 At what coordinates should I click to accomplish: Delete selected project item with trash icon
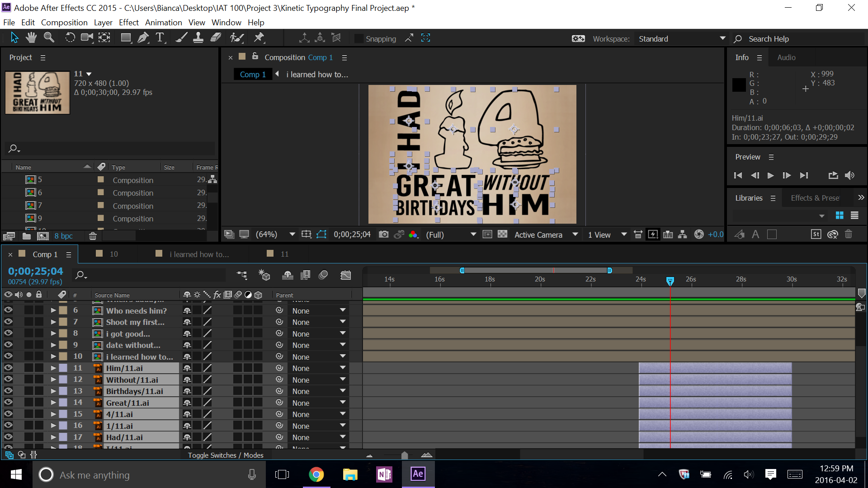pos(92,236)
